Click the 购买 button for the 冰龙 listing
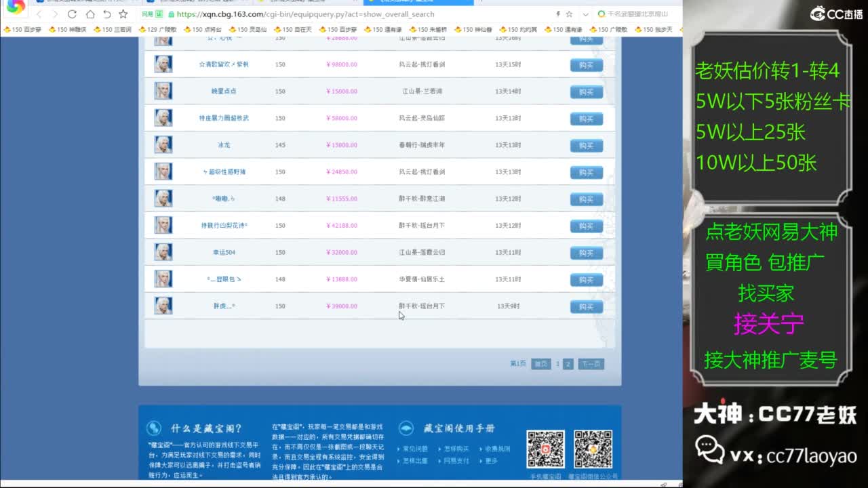 click(x=585, y=145)
